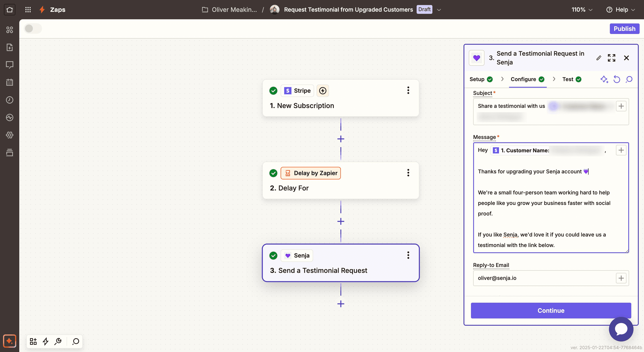This screenshot has width=644, height=352.
Task: Go to the Zapier home icon
Action: point(9,10)
